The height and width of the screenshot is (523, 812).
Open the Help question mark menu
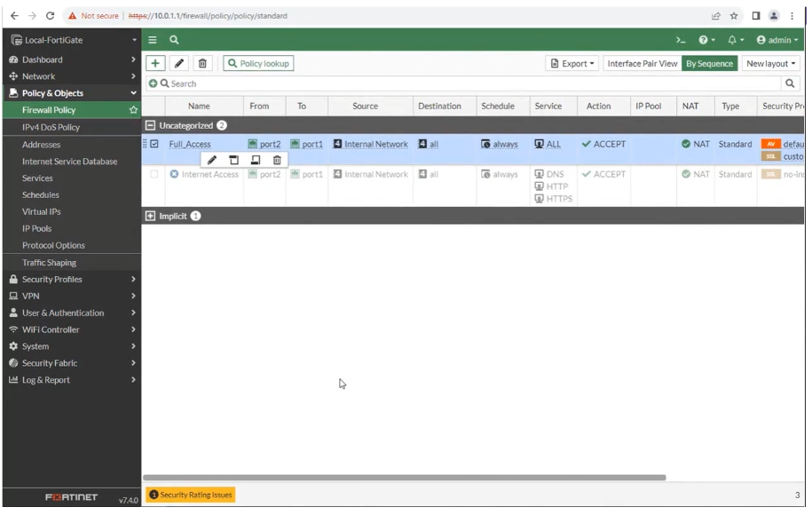point(707,40)
